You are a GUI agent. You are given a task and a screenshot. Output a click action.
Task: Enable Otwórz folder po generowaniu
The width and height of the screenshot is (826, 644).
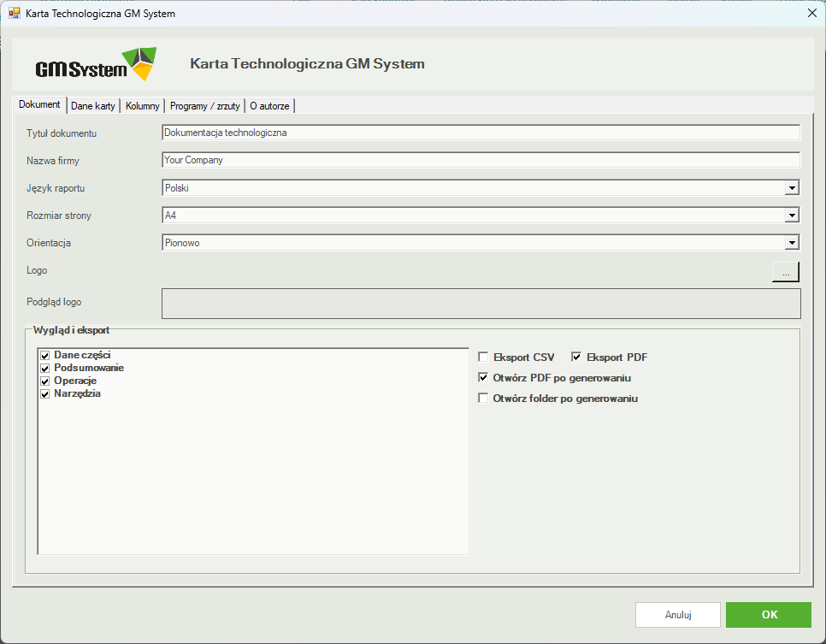[483, 398]
